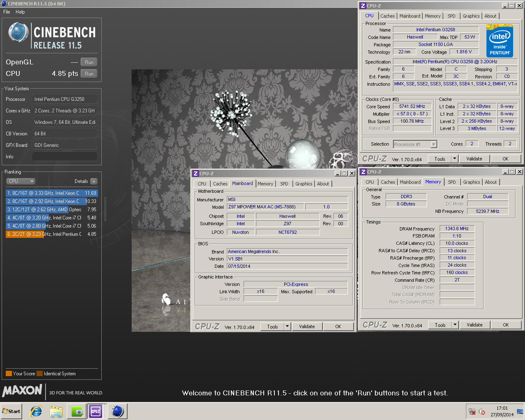Click the Intel Pentium logo in CPU-Z
Screen dimensions: 525x420
pyautogui.click(x=500, y=41)
